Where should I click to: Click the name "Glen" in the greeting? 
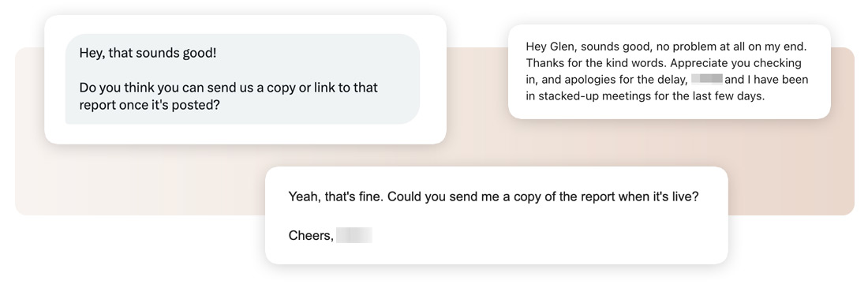(x=563, y=47)
